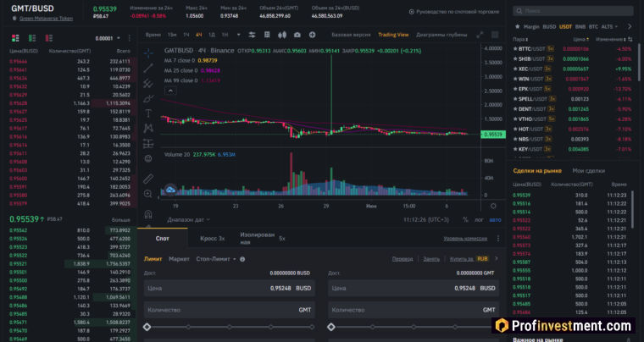Image resolution: width=644 pixels, height=342 pixels.
Task: Open the date range 'Диапазон дат' dropdown
Action: [x=188, y=220]
